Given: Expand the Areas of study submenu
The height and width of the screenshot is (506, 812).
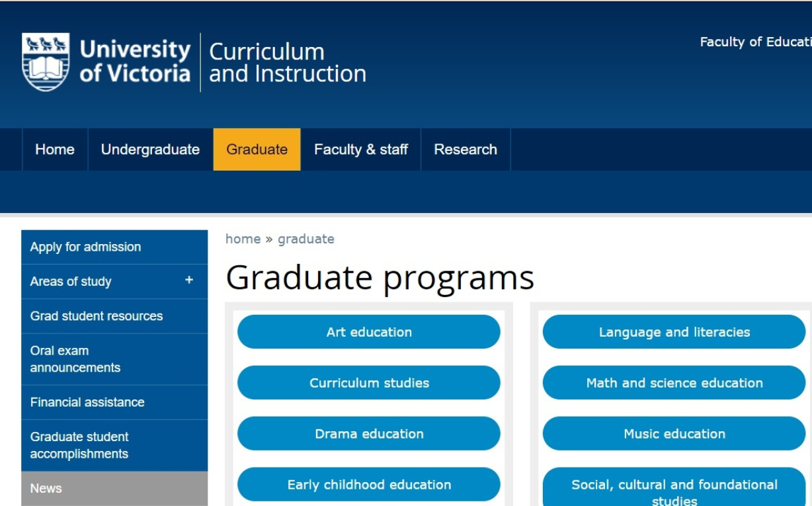Looking at the screenshot, I should [189, 280].
